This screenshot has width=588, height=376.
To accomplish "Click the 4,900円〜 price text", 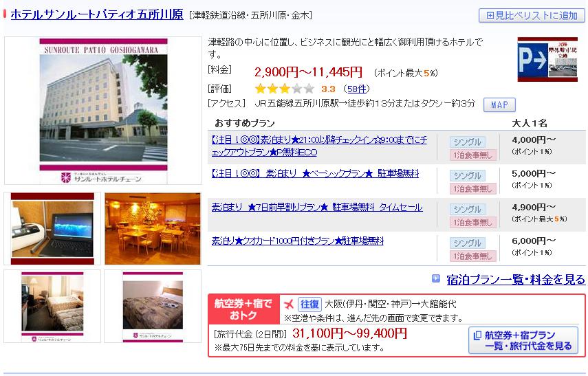I will click(x=534, y=208).
